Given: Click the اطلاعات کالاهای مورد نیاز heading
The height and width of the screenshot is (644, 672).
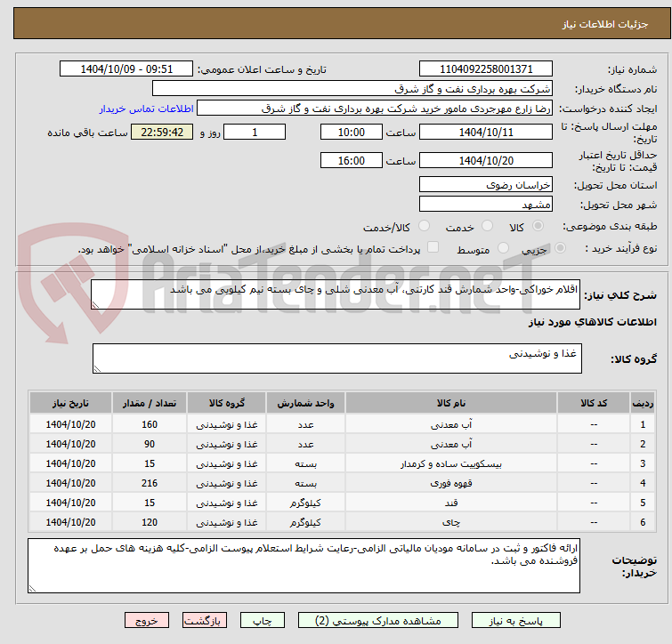Looking at the screenshot, I should pyautogui.click(x=592, y=322).
